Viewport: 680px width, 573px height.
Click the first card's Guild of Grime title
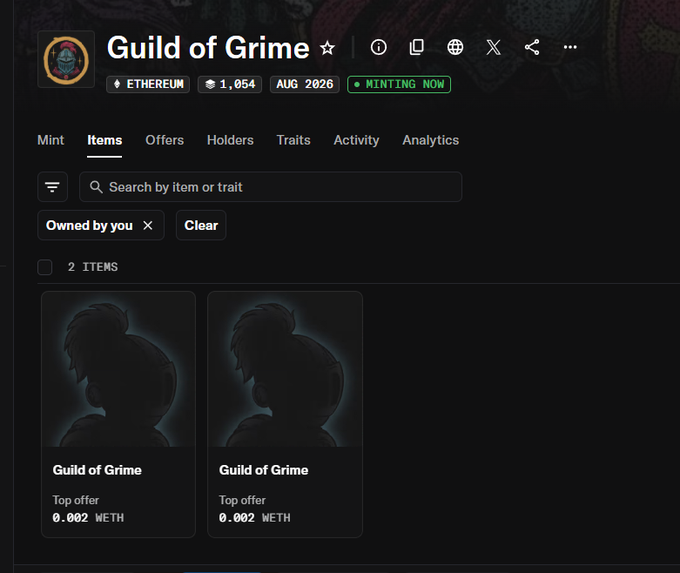pos(97,470)
